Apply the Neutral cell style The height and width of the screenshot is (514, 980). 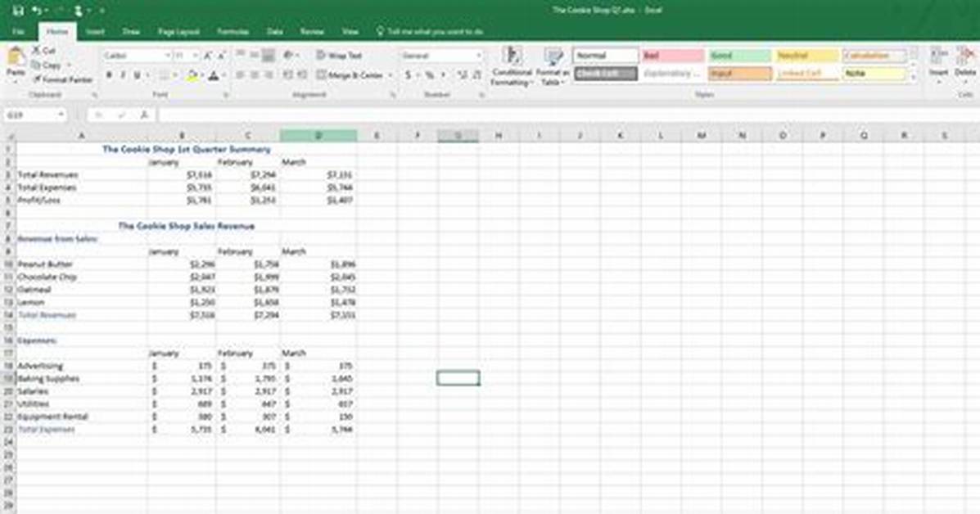click(x=807, y=56)
